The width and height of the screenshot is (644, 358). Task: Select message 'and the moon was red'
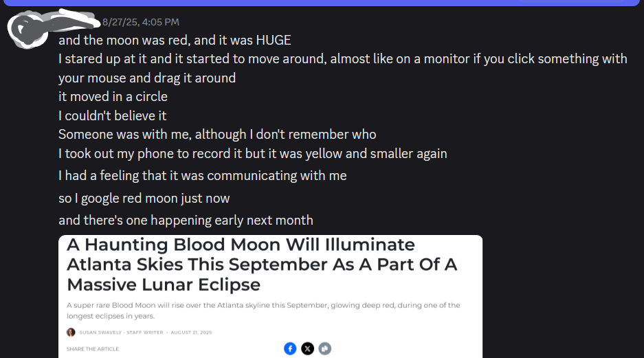point(175,41)
